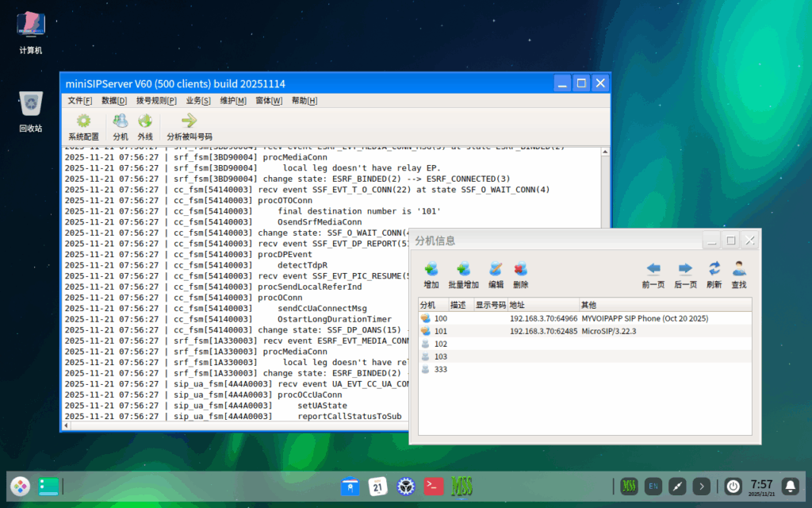Add a new extension using 增加 icon

(431, 274)
